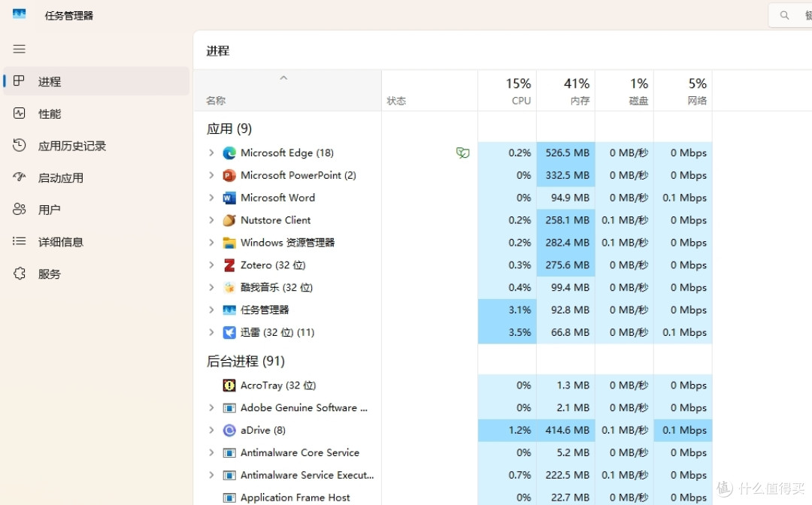812x505 pixels.
Task: Click the search magnifier icon
Action: [784, 15]
